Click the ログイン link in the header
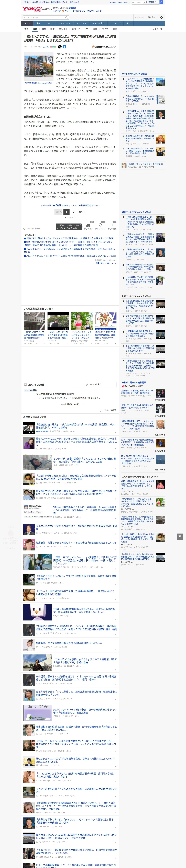Screen dimensions: 186x868 57,11
